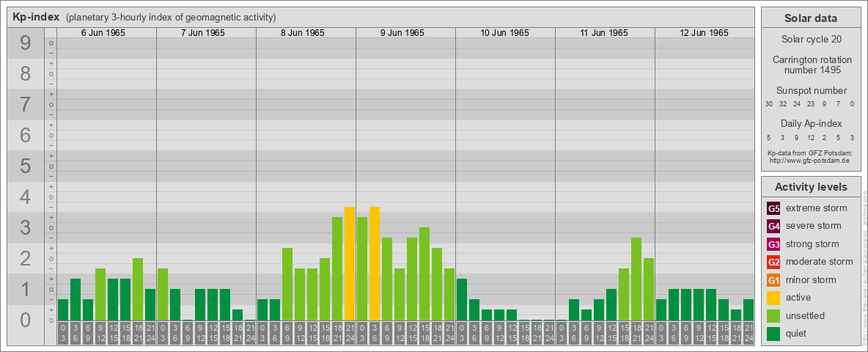The width and height of the screenshot is (868, 352).
Task: Click the Kp-data from GFZ Potsdam text
Action: coord(810,153)
